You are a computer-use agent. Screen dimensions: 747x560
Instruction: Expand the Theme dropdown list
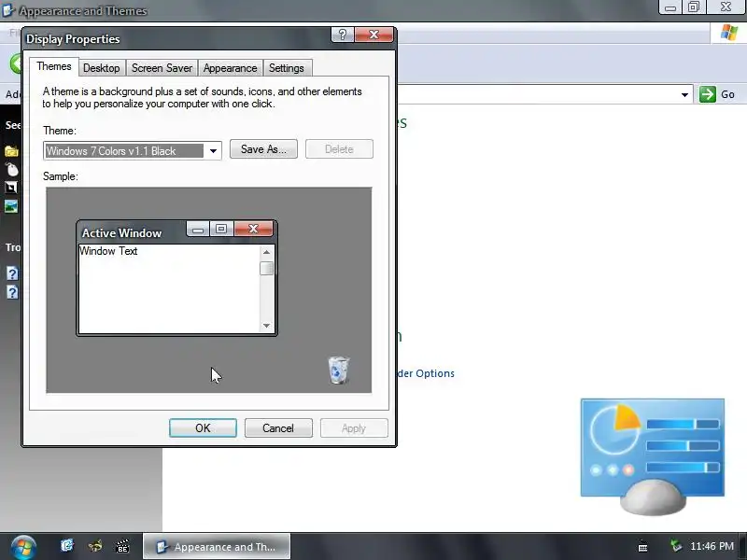213,151
